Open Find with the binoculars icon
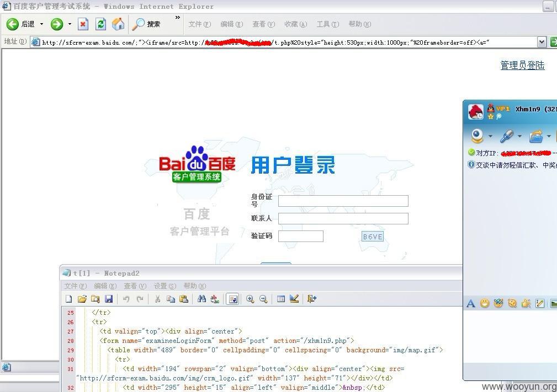Image resolution: width=557 pixels, height=392 pixels. click(202, 299)
